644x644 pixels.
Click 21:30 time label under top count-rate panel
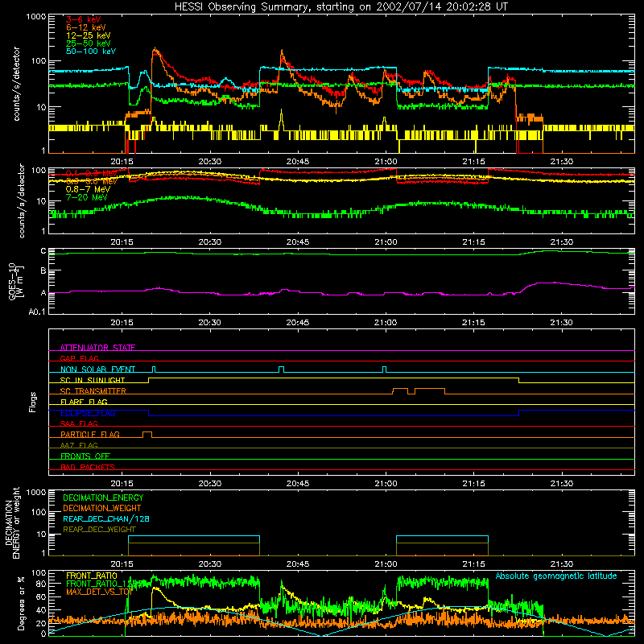click(x=561, y=162)
